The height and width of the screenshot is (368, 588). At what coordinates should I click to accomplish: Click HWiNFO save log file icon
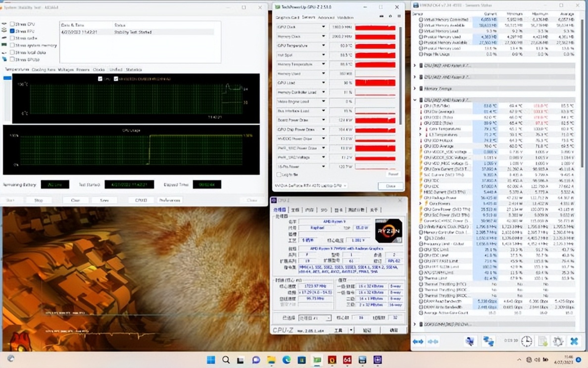(x=542, y=341)
